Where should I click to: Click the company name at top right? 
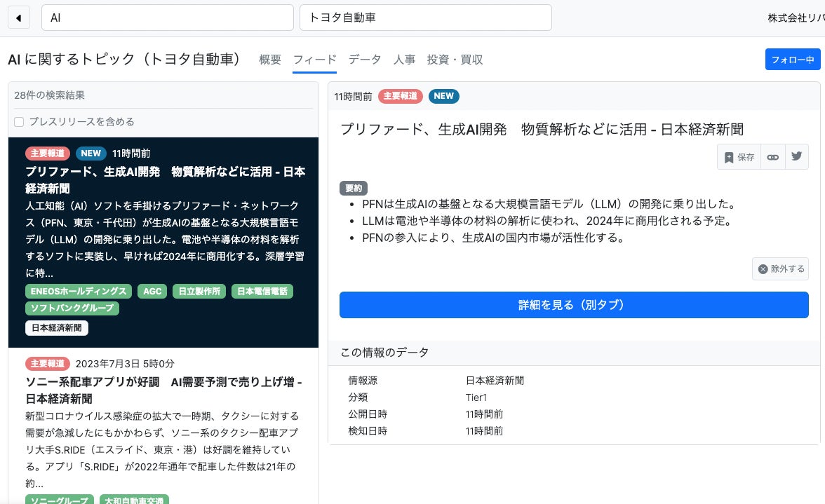(x=796, y=18)
